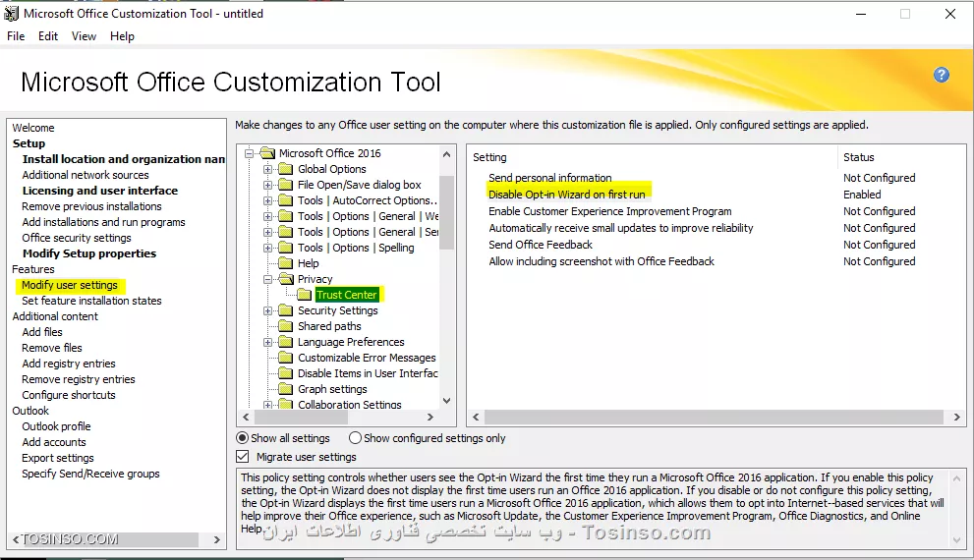974x560 pixels.
Task: Click tree panel vertical scrollbar thumb
Action: pos(446,211)
